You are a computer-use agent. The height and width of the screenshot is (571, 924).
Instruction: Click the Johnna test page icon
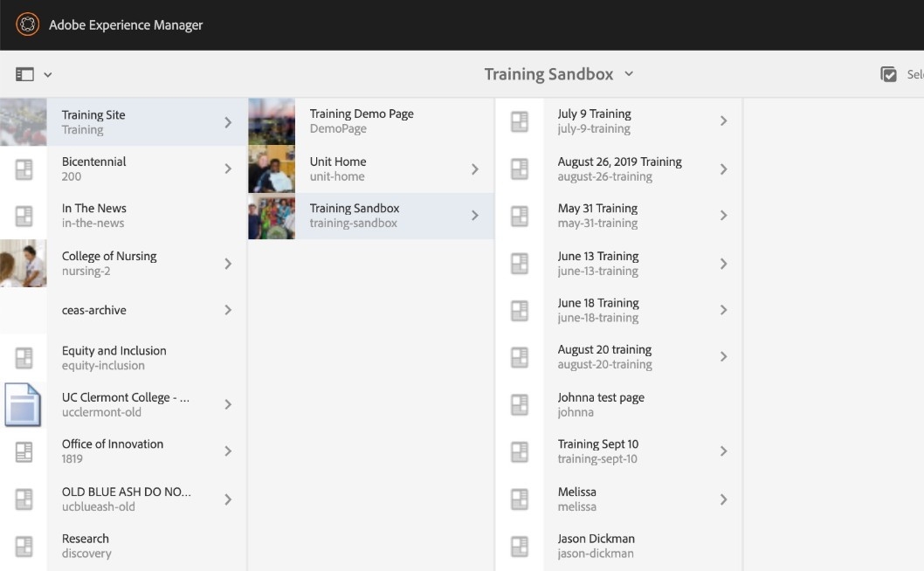520,404
